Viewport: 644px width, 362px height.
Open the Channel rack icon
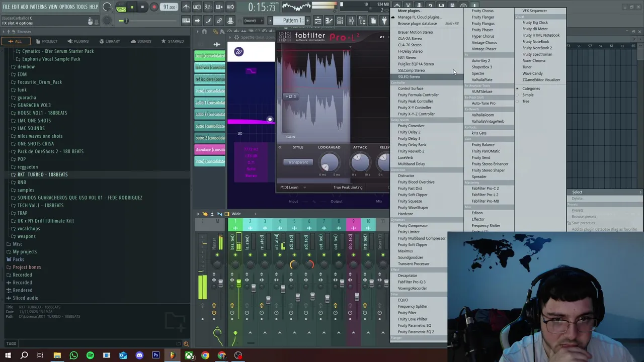point(340,21)
